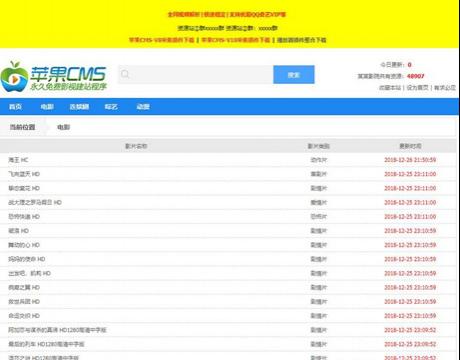Click the 影片名称 column header
The image size is (460, 360).
click(136, 146)
